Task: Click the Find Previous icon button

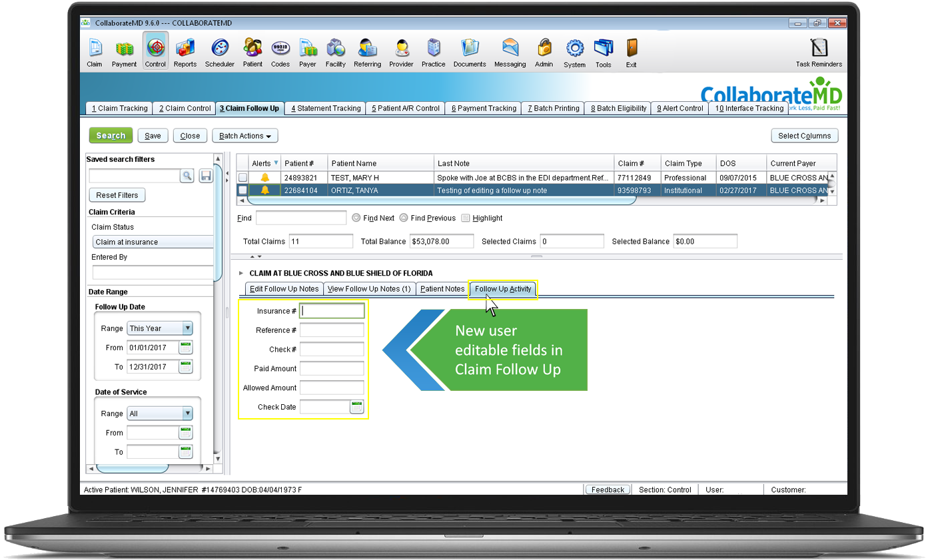Action: coord(404,218)
